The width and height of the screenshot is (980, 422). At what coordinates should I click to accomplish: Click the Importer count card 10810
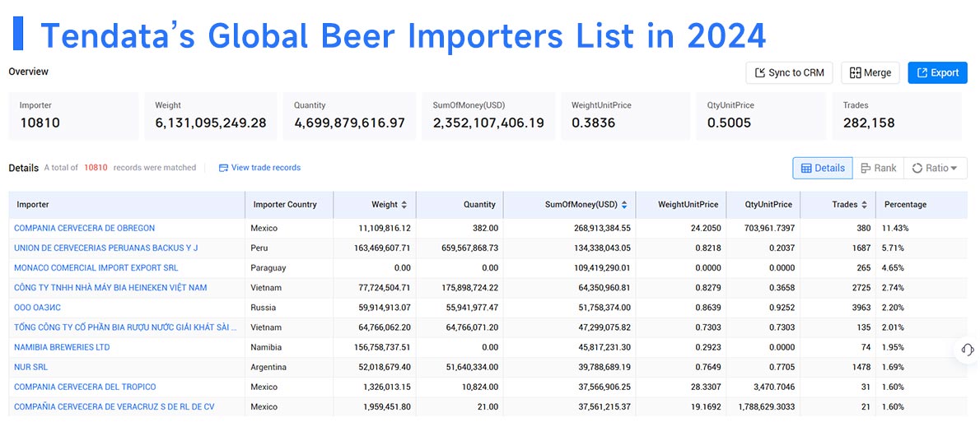coord(74,116)
